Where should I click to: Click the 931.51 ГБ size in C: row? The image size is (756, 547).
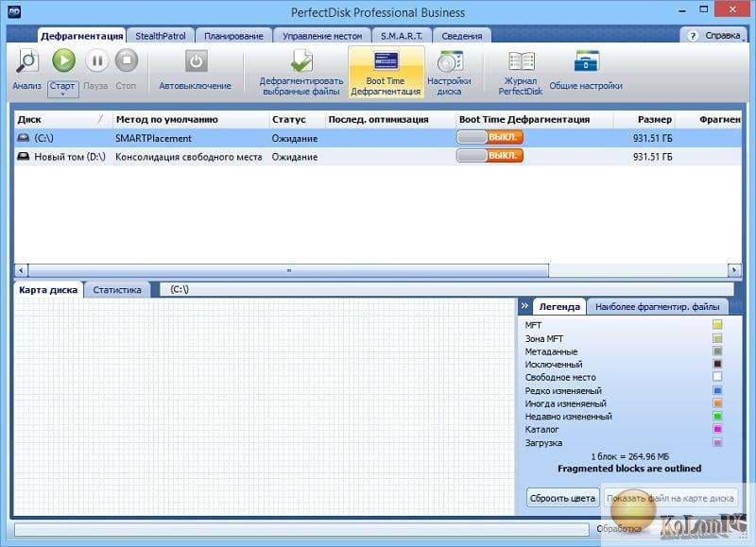pos(652,138)
